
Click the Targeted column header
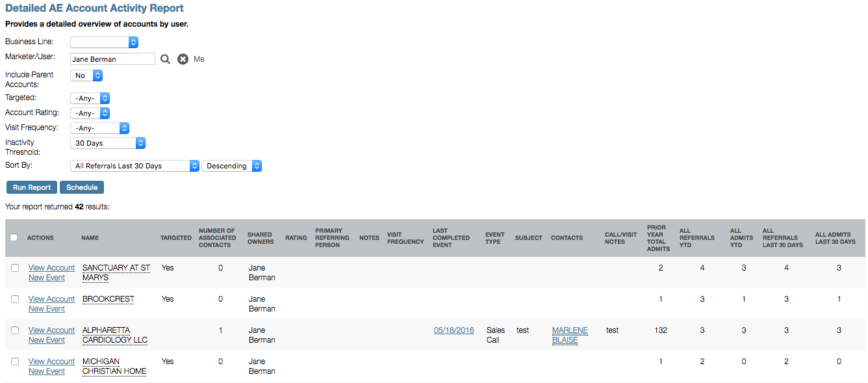[x=176, y=238]
